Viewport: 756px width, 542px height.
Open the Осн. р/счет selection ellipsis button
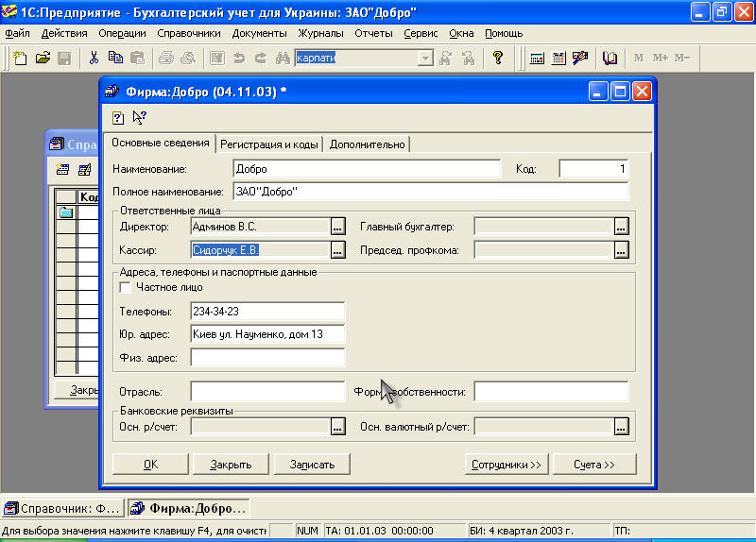[338, 427]
